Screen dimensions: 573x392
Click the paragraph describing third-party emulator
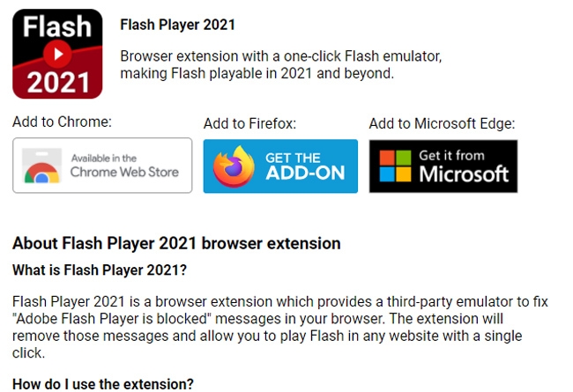coord(280,327)
